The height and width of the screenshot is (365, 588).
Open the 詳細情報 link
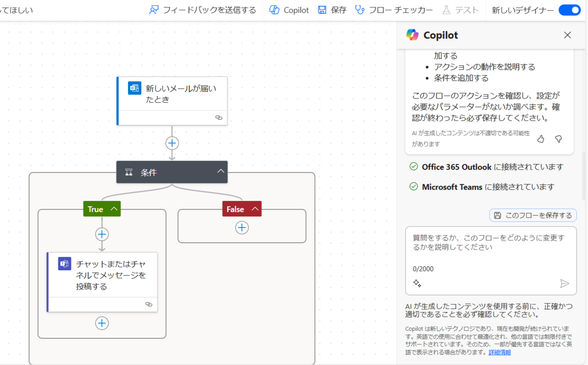[x=499, y=352]
